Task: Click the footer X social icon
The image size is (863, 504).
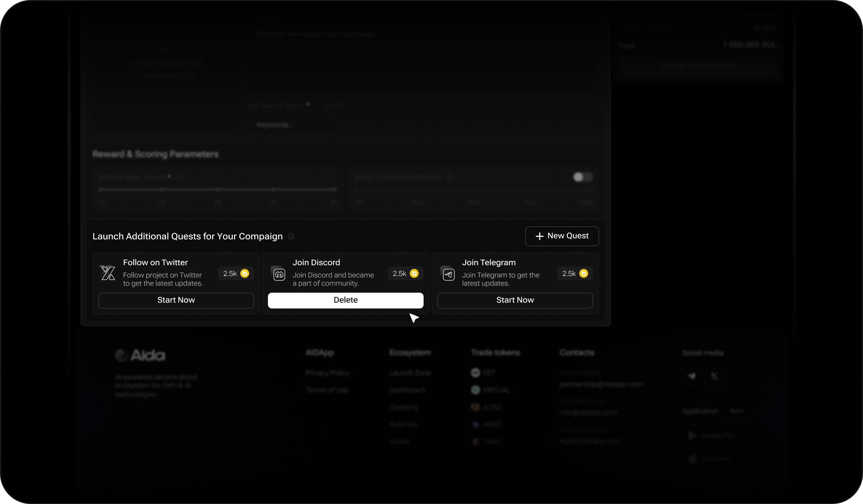Action: [x=714, y=376]
